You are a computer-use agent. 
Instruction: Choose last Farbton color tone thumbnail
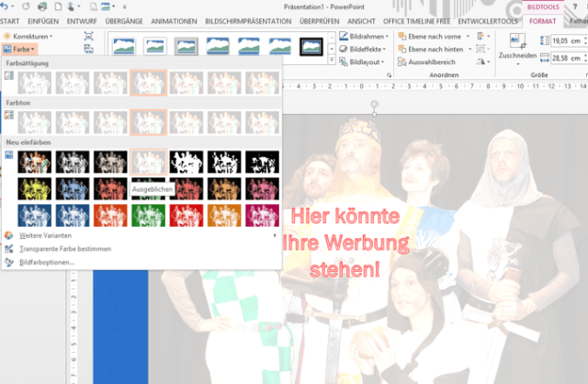click(x=262, y=122)
